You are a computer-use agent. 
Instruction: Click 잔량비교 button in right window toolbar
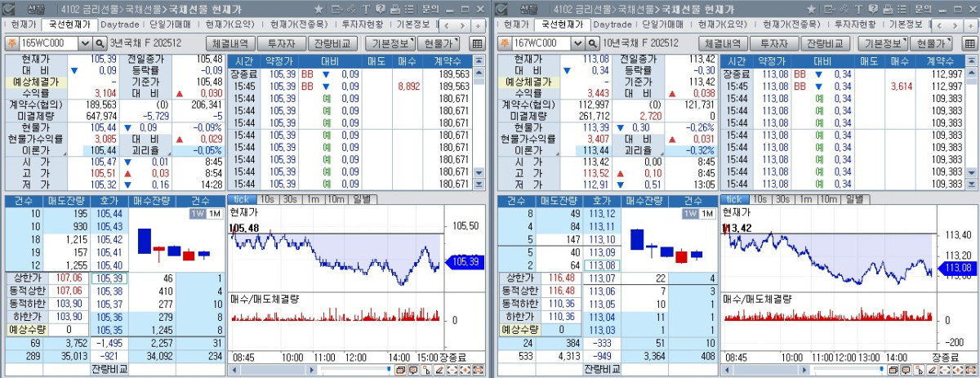[x=826, y=43]
